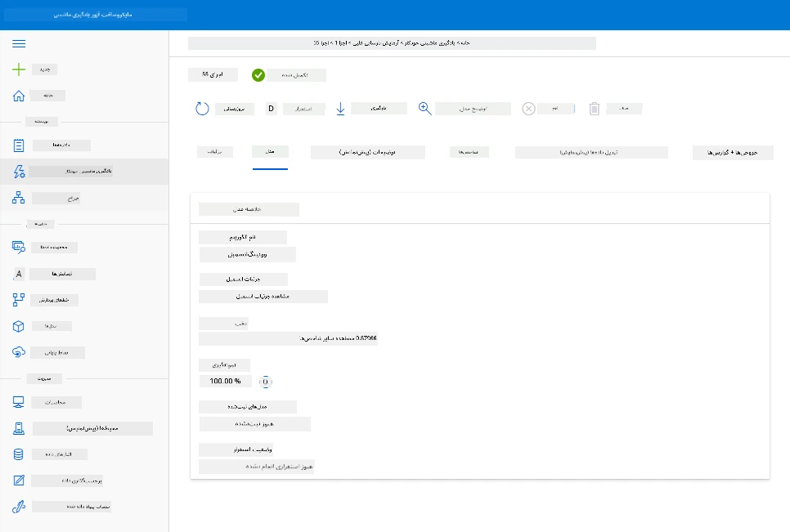Select the Automated ML lightning-gear icon
Screen dimensions: 790x532
pyautogui.click(x=19, y=172)
